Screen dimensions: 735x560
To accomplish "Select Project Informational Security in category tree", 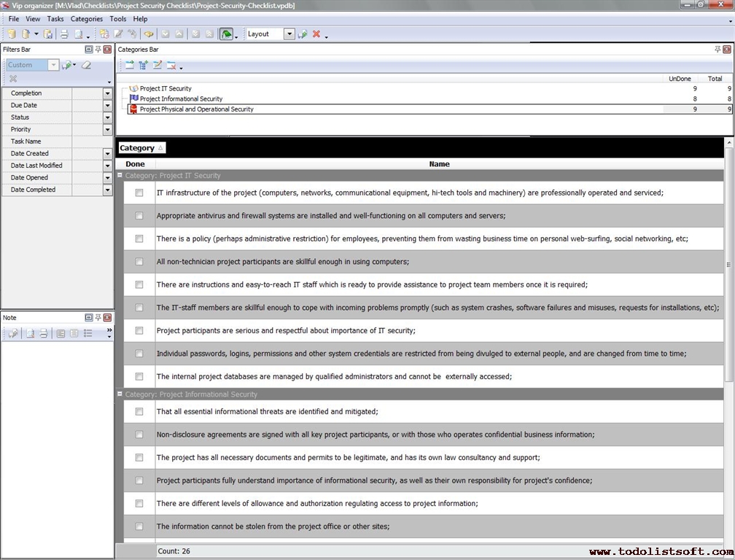I will pos(181,99).
